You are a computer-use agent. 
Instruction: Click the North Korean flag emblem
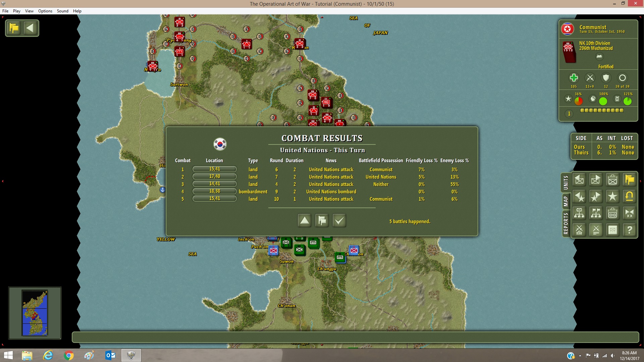pos(568,29)
